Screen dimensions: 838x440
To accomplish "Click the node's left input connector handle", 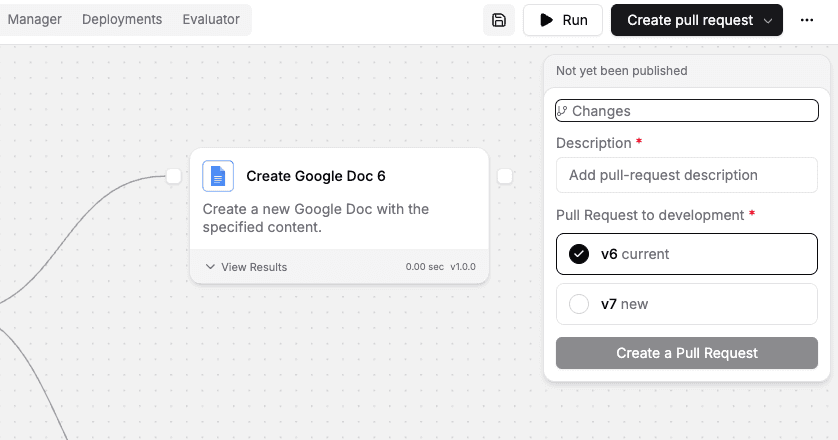I will (174, 176).
